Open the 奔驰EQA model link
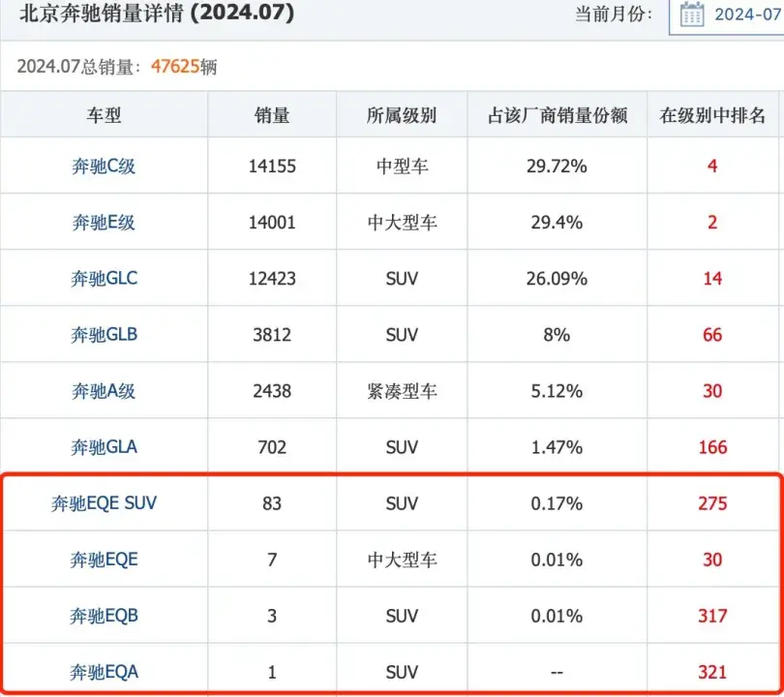Viewport: 784px width, 697px height. (104, 672)
